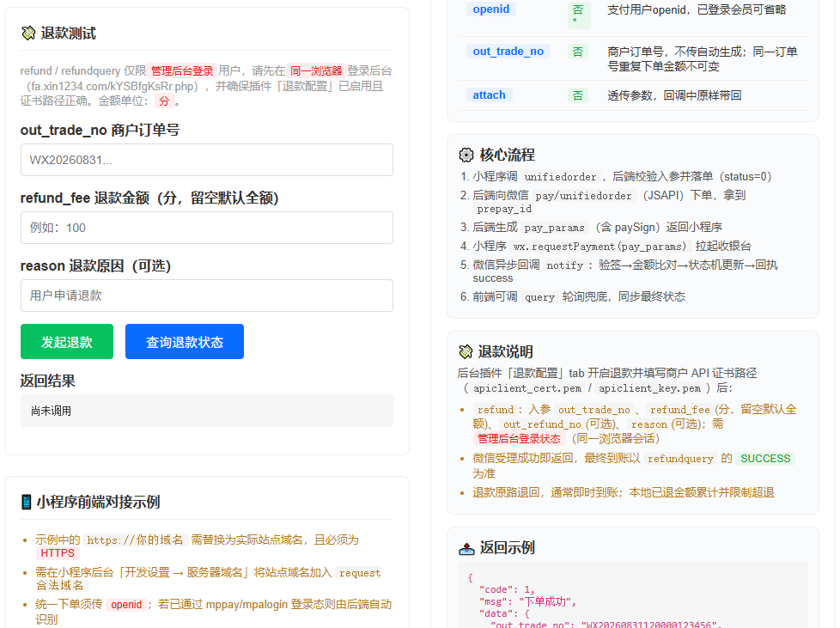840x628 pixels.
Task: Click the 否 badge in the out_trade_no row
Action: click(x=578, y=52)
